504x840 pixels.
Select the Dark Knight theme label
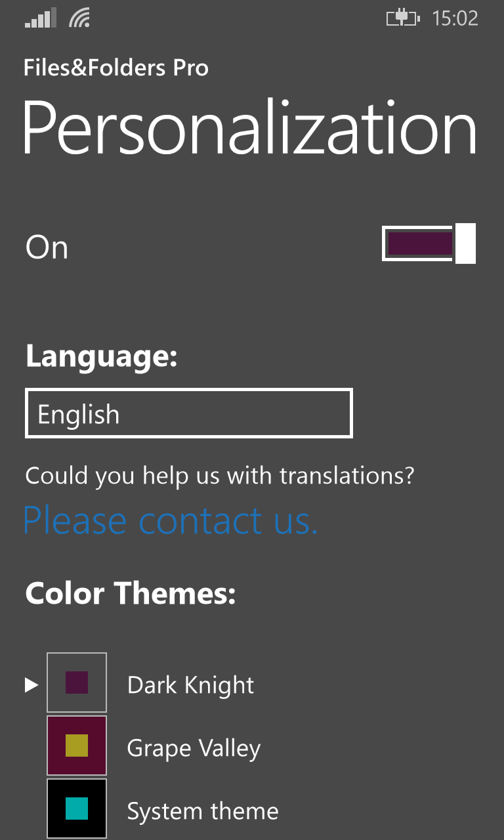pos(190,685)
